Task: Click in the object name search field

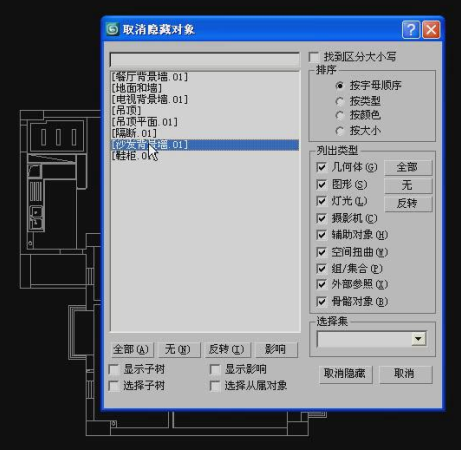Action: tap(204, 60)
